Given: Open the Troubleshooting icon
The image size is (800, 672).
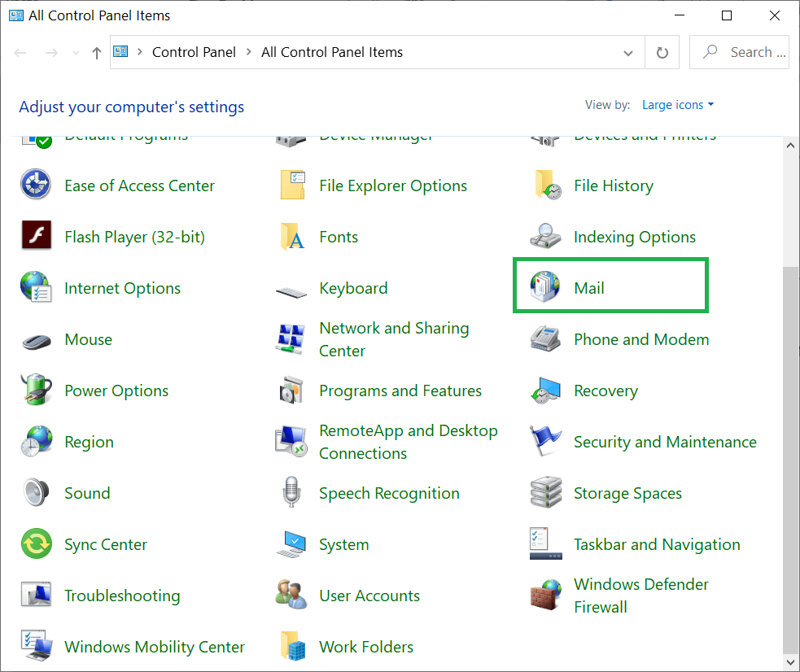Looking at the screenshot, I should pos(37,595).
